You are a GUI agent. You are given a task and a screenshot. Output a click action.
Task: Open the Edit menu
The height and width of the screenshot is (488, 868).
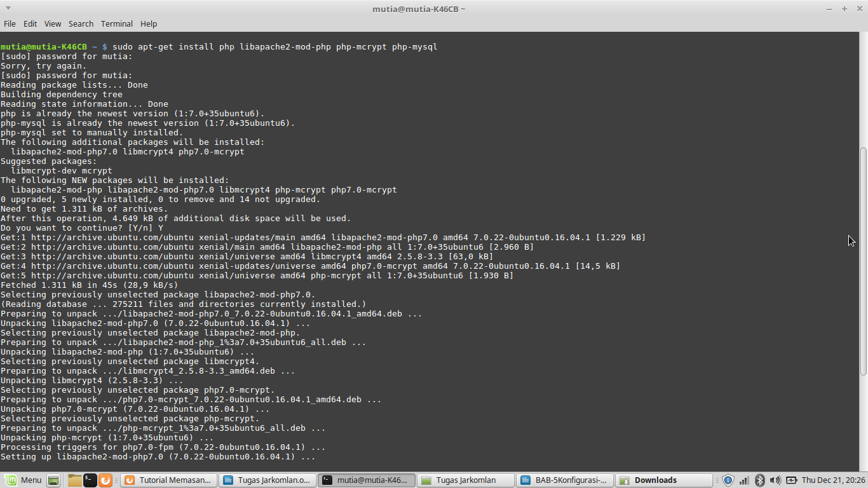(30, 24)
